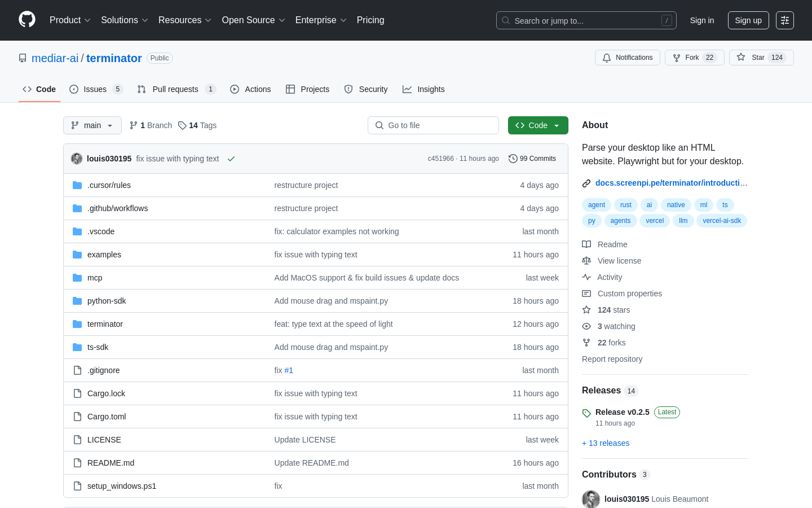Image resolution: width=812 pixels, height=508 pixels.
Task: Click the Notifications bell button
Action: coord(628,58)
